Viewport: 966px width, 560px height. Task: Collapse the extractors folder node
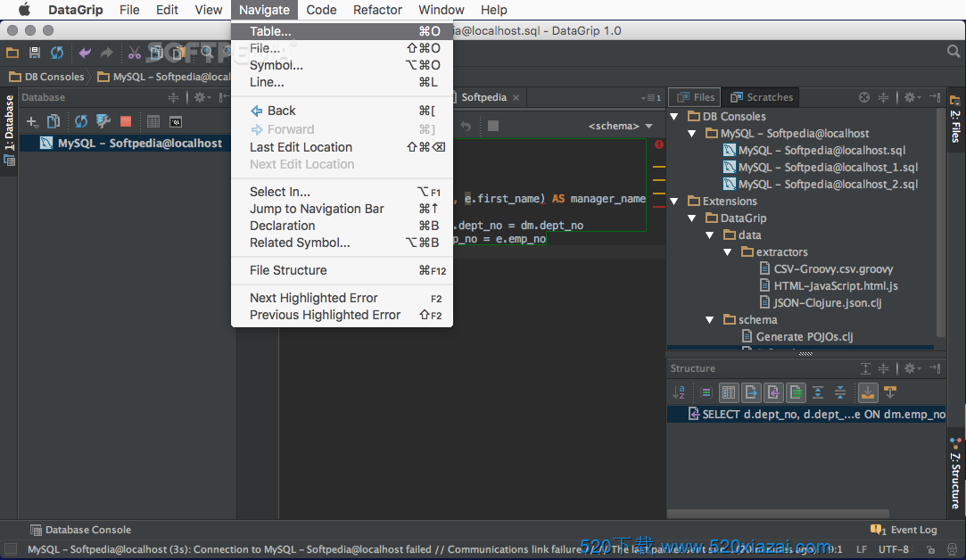coord(728,252)
